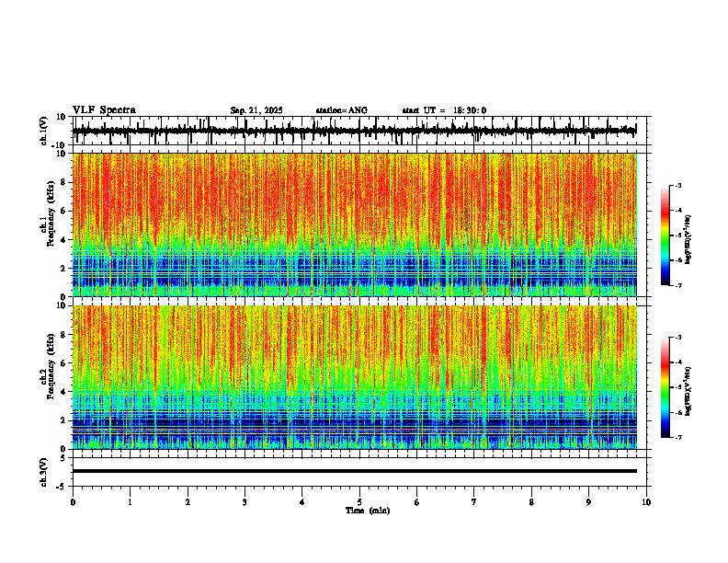Click the "5" tick on ch.3 voltage axis

[64, 458]
